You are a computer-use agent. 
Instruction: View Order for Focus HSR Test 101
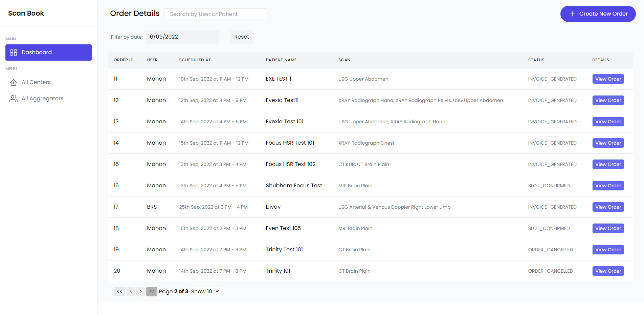click(x=608, y=143)
